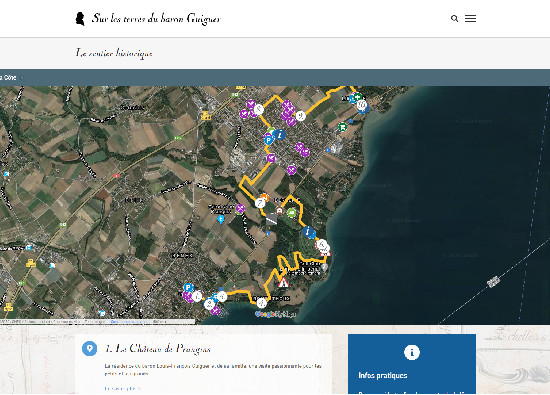Go to Sur les terres du baron Guiguer homepage
The width and height of the screenshot is (550, 395).
coord(156,19)
